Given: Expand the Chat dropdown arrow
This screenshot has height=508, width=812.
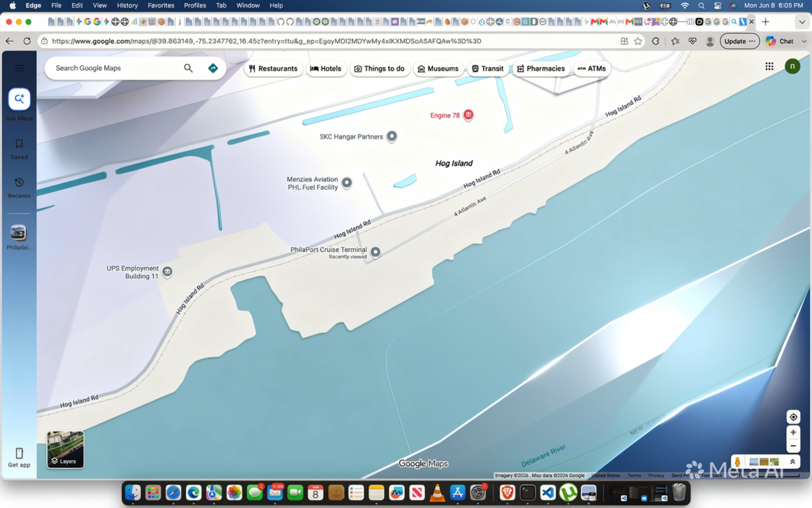Looking at the screenshot, I should [804, 41].
